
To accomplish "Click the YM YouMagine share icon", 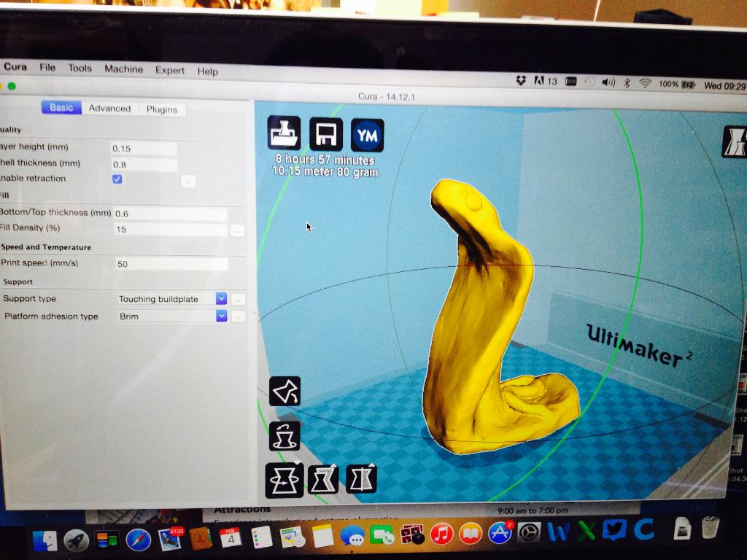I will coord(368,135).
